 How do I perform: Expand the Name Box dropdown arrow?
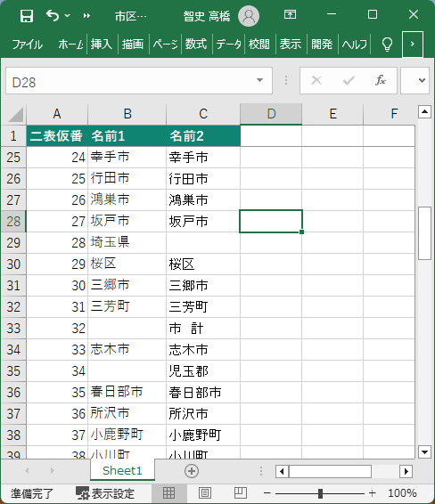coord(259,80)
